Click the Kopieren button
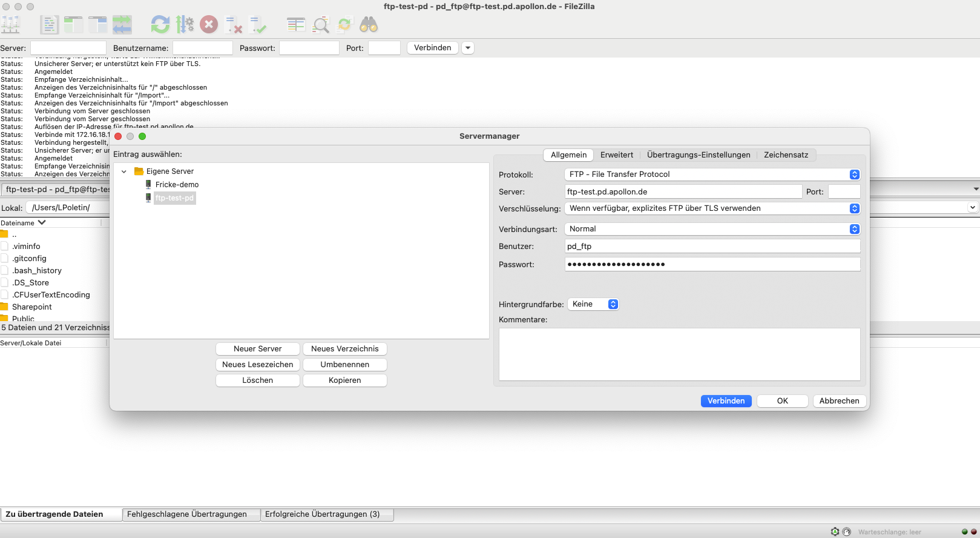 coord(345,380)
